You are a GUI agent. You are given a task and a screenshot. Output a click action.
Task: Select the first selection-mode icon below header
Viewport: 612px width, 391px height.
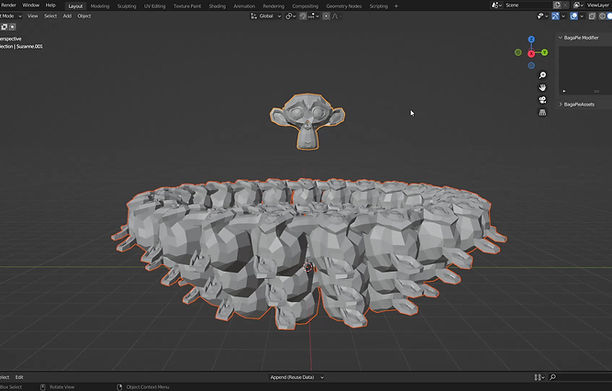pos(4,27)
